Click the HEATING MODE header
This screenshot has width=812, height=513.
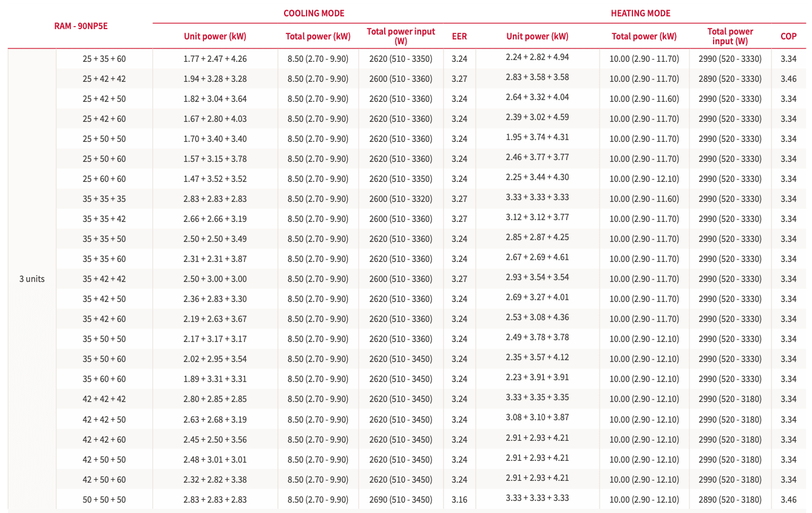pyautogui.click(x=640, y=13)
